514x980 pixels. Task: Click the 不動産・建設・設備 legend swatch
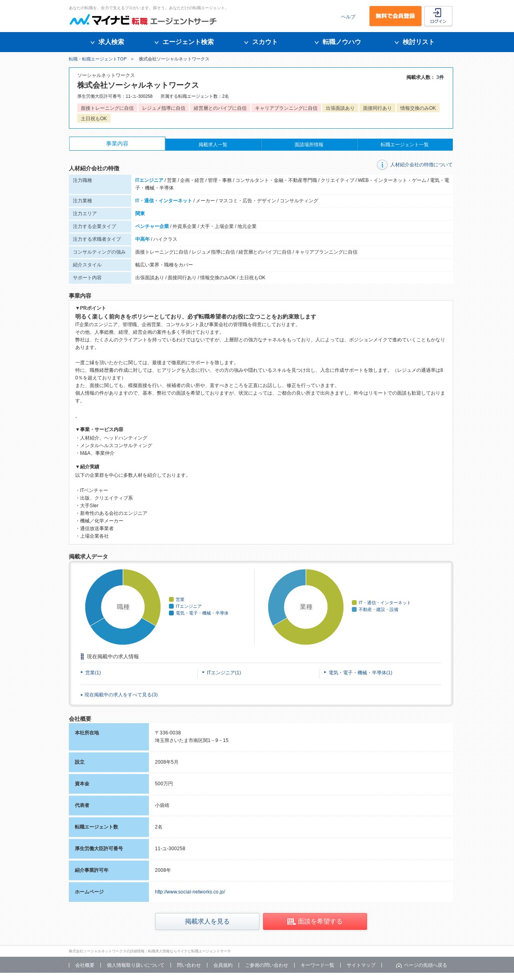354,609
